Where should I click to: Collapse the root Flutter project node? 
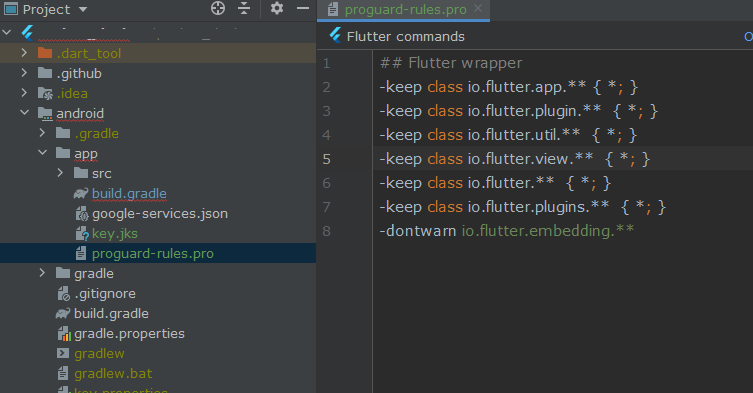point(6,33)
